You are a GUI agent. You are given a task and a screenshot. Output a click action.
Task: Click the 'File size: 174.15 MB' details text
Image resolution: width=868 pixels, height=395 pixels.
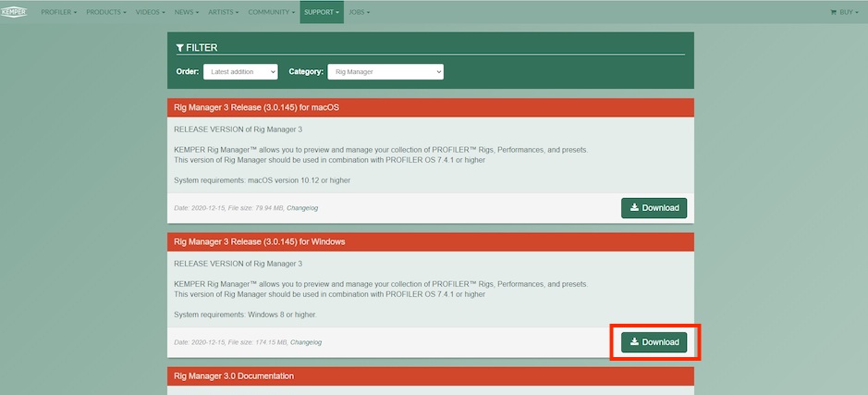(x=257, y=342)
